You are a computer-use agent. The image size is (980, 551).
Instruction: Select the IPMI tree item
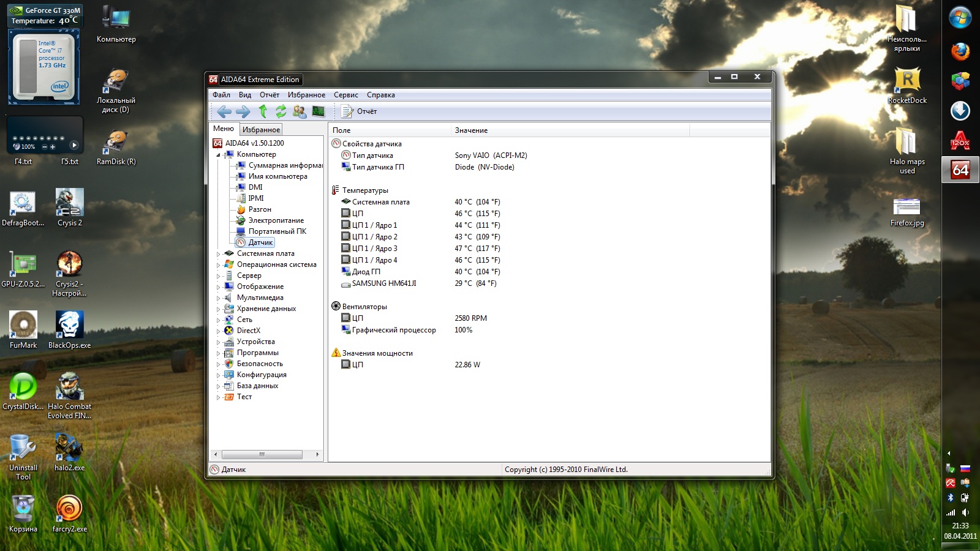click(256, 198)
